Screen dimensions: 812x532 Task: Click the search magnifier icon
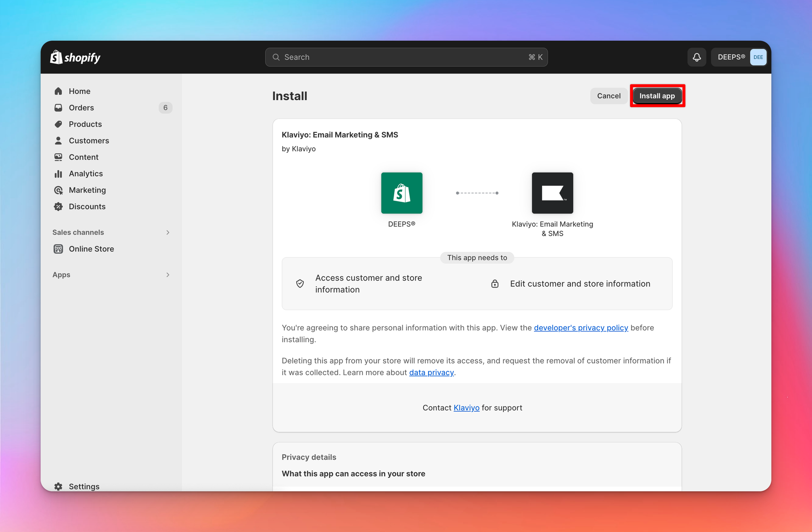pyautogui.click(x=276, y=57)
